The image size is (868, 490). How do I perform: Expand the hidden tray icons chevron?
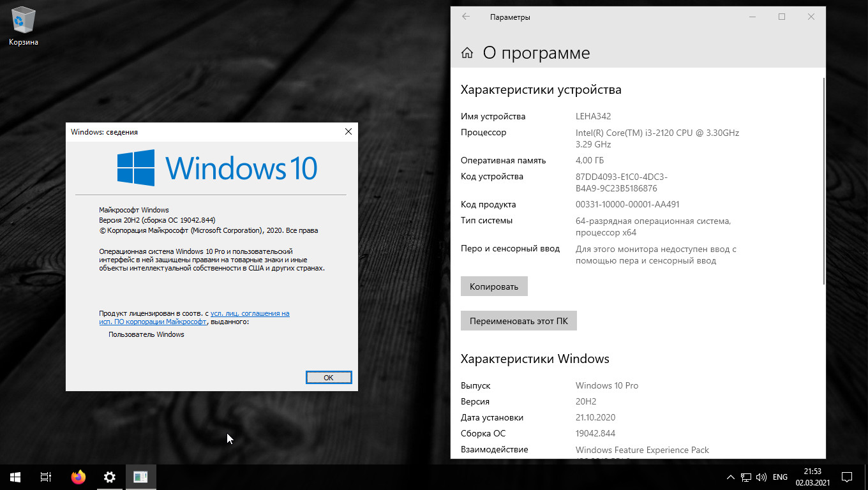pos(731,477)
